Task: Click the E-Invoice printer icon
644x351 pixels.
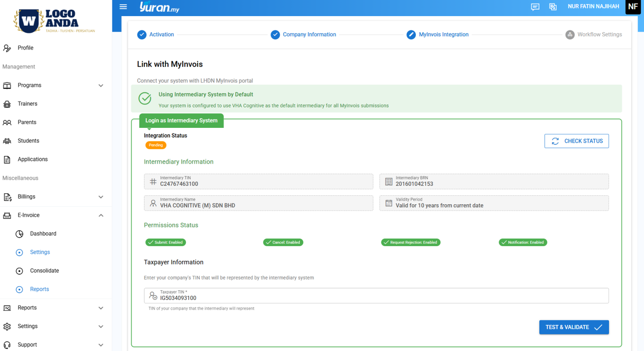Action: coord(7,215)
